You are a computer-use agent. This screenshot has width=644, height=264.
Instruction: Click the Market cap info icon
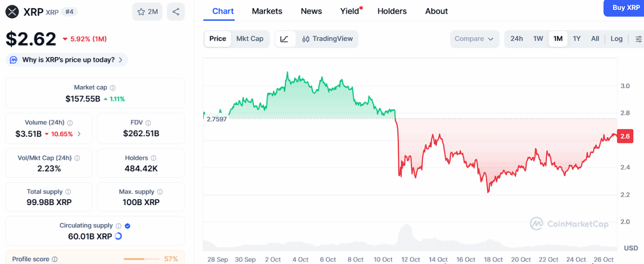113,88
